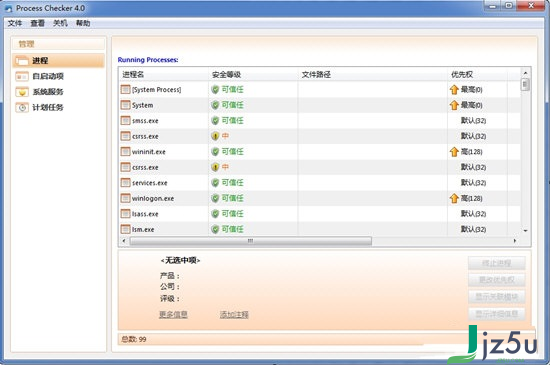Click the horizontal scrollbar thumb
Image resolution: width=550 pixels, height=365 pixels.
point(250,241)
